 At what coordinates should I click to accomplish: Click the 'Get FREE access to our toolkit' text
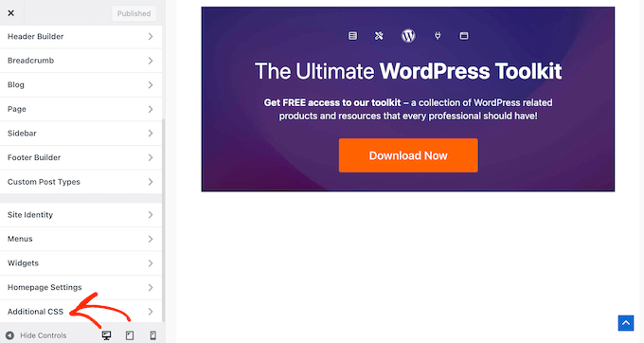(332, 102)
